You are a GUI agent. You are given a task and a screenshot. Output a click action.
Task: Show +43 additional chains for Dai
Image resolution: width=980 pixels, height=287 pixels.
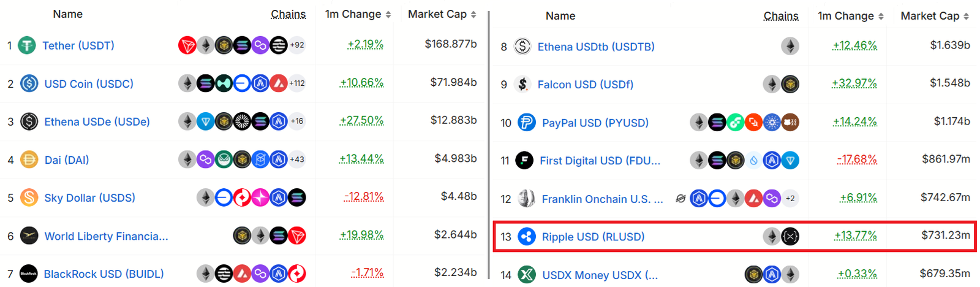click(297, 159)
